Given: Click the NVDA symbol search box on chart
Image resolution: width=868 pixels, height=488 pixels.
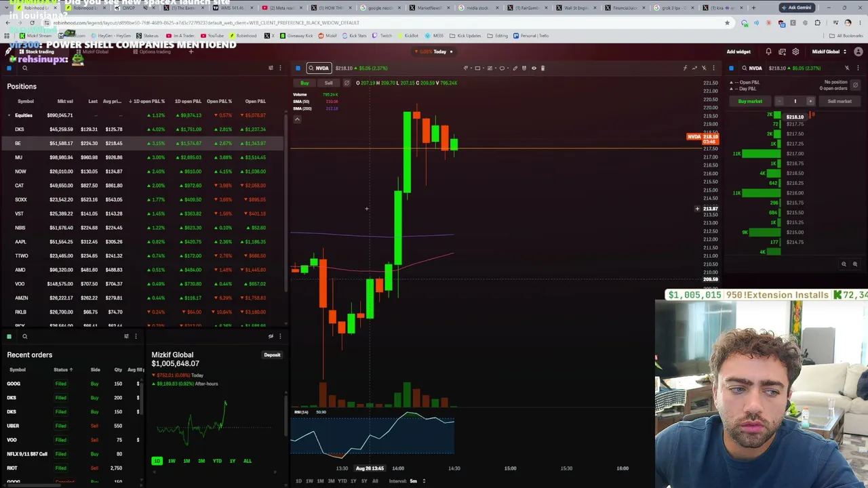Looking at the screenshot, I should [319, 68].
